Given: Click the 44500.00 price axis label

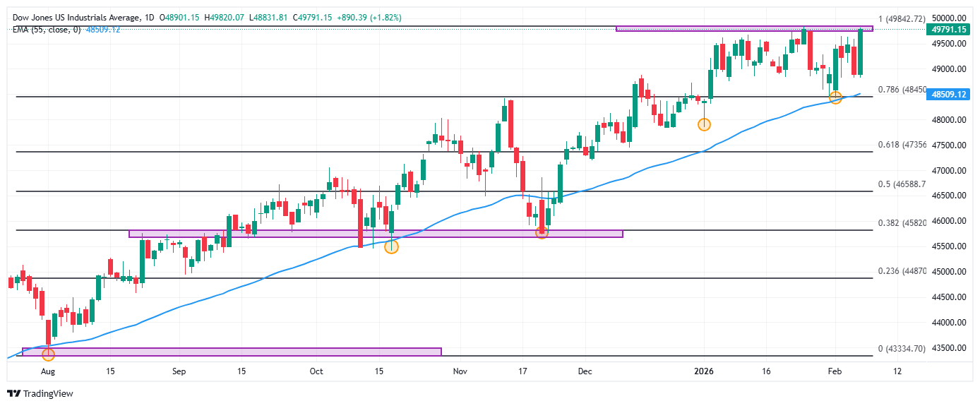Looking at the screenshot, I should coord(949,297).
